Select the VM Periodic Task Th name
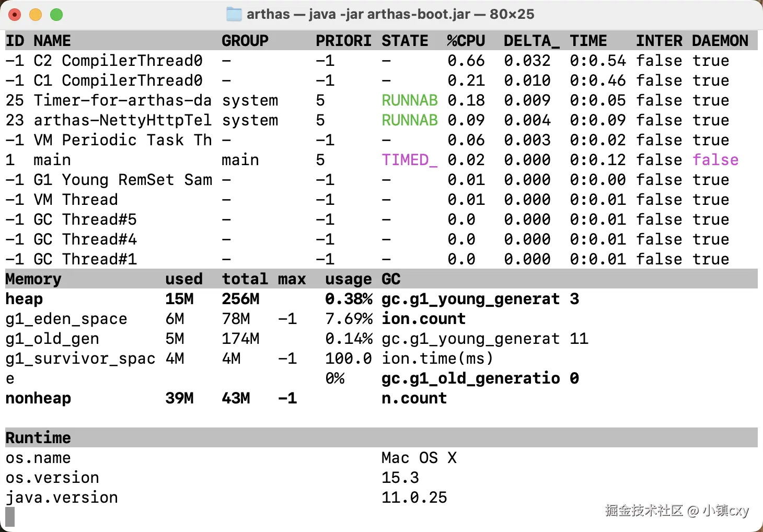 (x=123, y=140)
